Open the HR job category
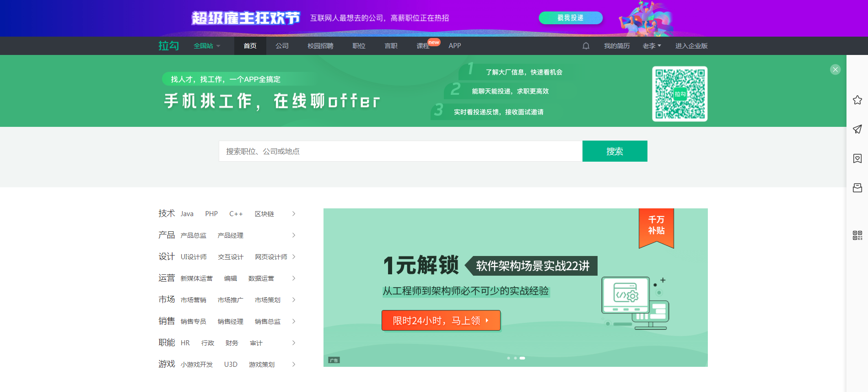Screen dimensions: 868x392 [x=185, y=343]
